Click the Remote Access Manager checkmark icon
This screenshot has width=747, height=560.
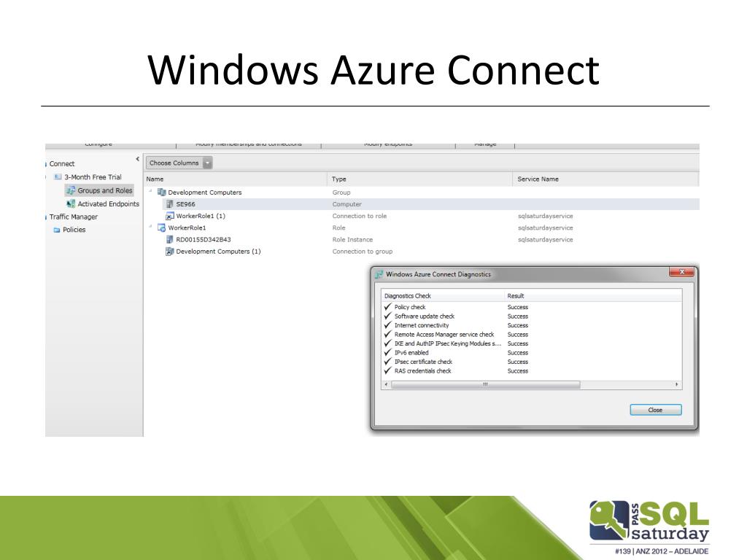(x=388, y=334)
